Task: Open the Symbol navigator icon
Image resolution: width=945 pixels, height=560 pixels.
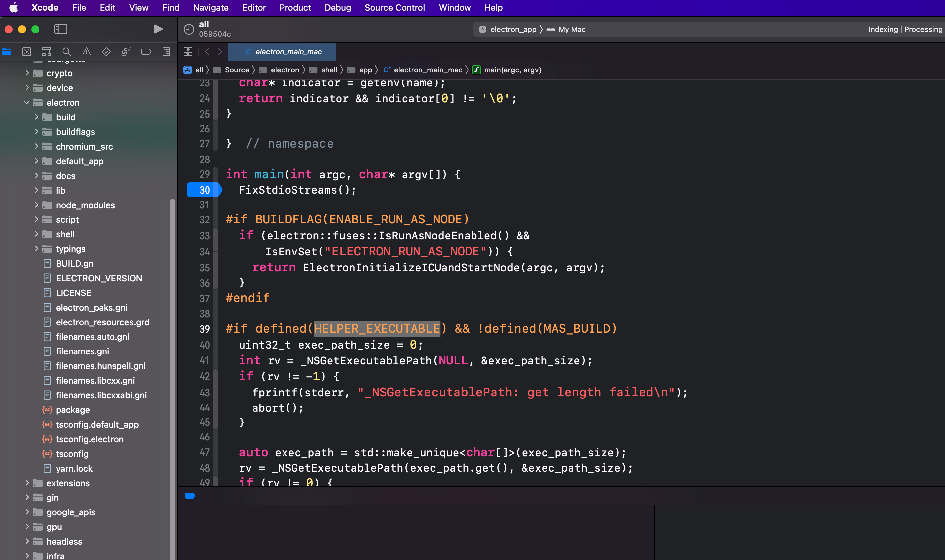Action: (x=47, y=52)
